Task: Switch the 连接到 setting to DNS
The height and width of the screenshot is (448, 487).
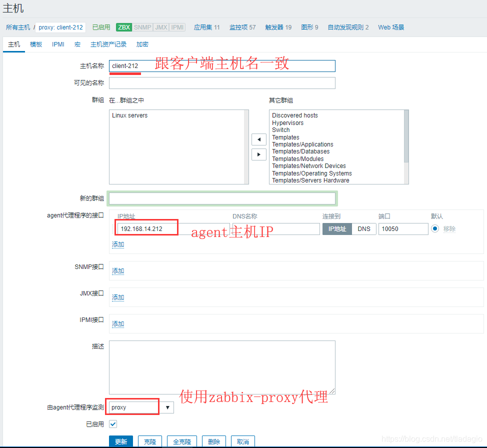Action: click(364, 228)
